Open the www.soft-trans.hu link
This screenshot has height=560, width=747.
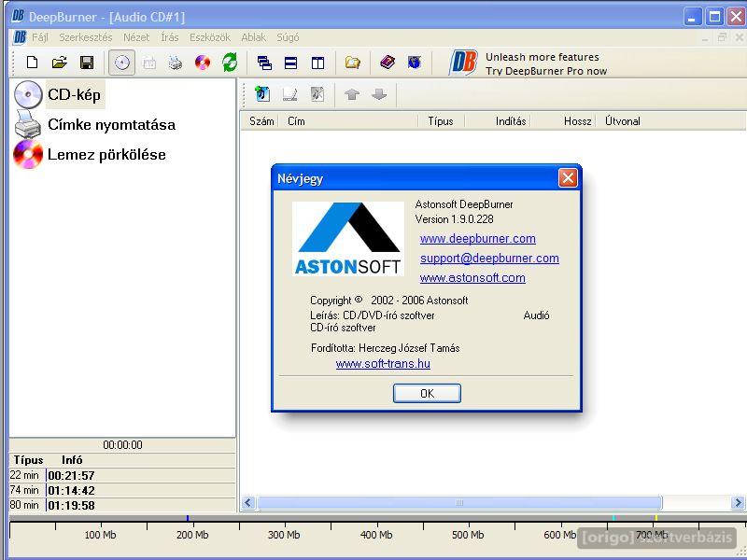pos(383,364)
